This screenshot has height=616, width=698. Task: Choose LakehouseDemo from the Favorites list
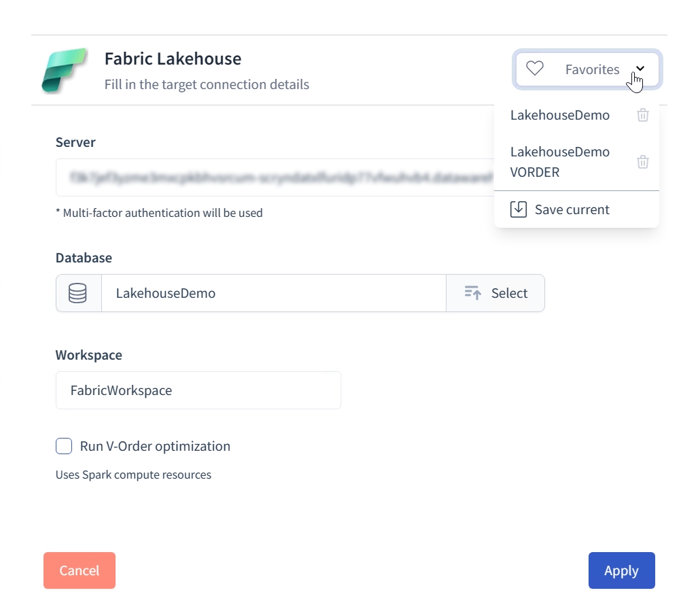click(x=559, y=115)
